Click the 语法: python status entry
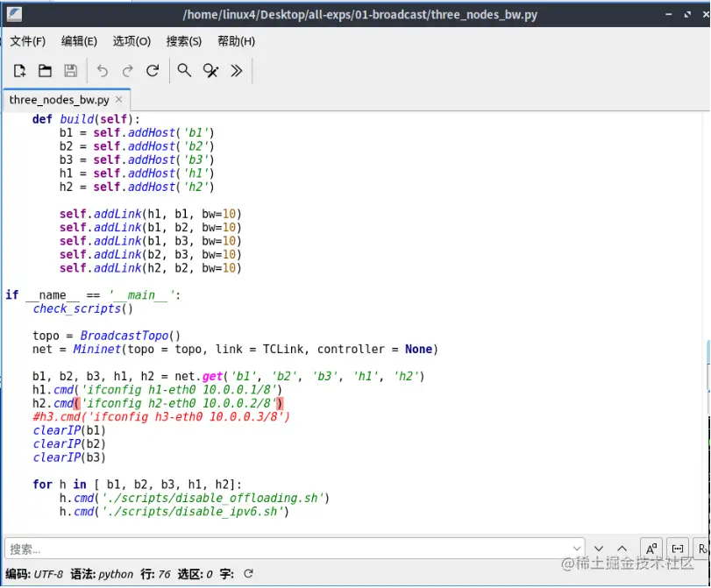This screenshot has width=711, height=588. pyautogui.click(x=102, y=574)
